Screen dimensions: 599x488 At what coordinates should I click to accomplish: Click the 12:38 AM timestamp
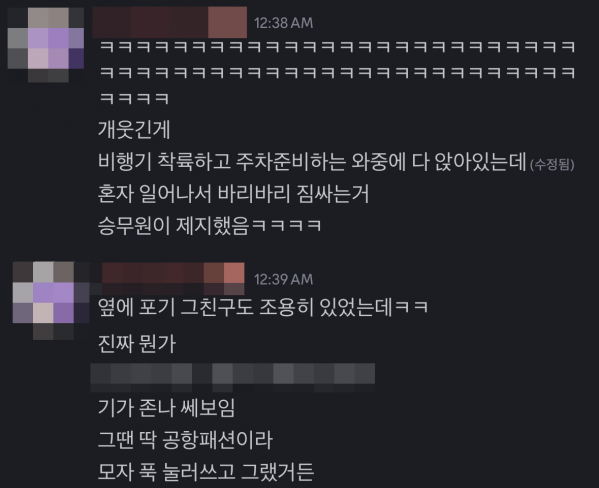click(283, 23)
